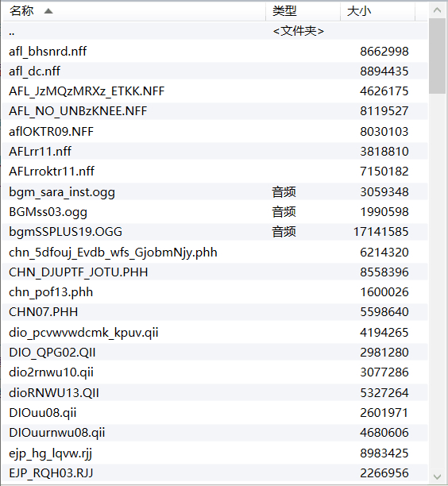
Task: Click the scrollbar up arrow
Action: pyautogui.click(x=437, y=10)
